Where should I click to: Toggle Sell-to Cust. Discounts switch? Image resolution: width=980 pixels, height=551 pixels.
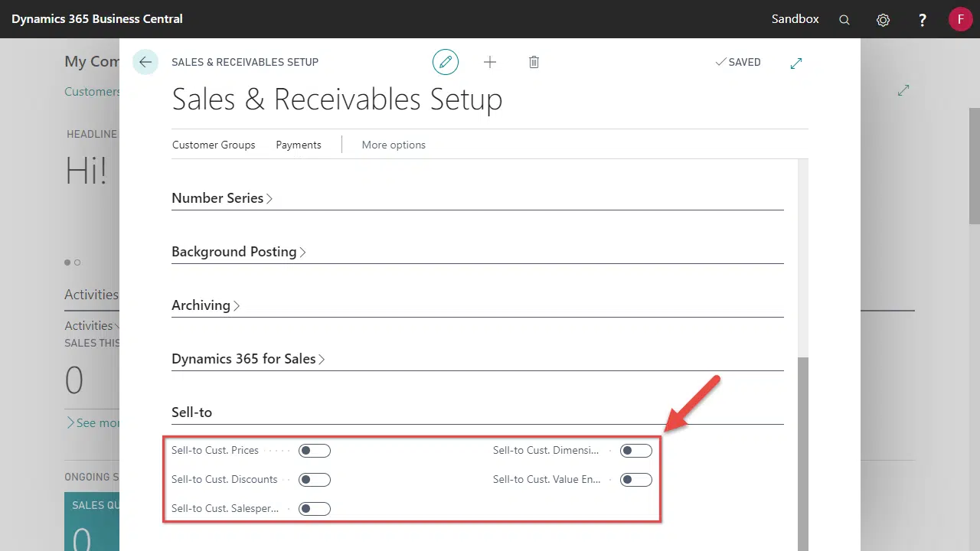click(x=315, y=480)
